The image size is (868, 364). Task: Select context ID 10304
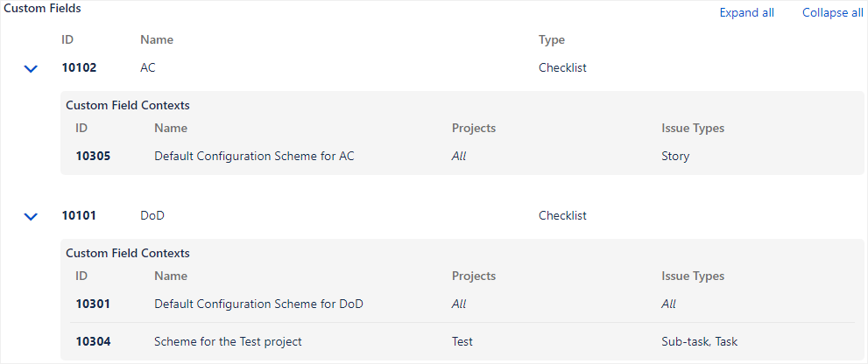(93, 341)
